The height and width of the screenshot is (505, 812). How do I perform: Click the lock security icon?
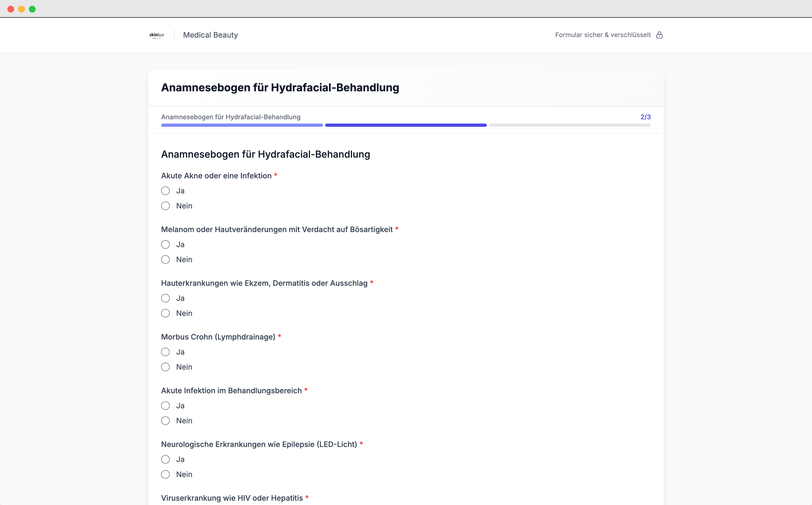click(x=659, y=35)
